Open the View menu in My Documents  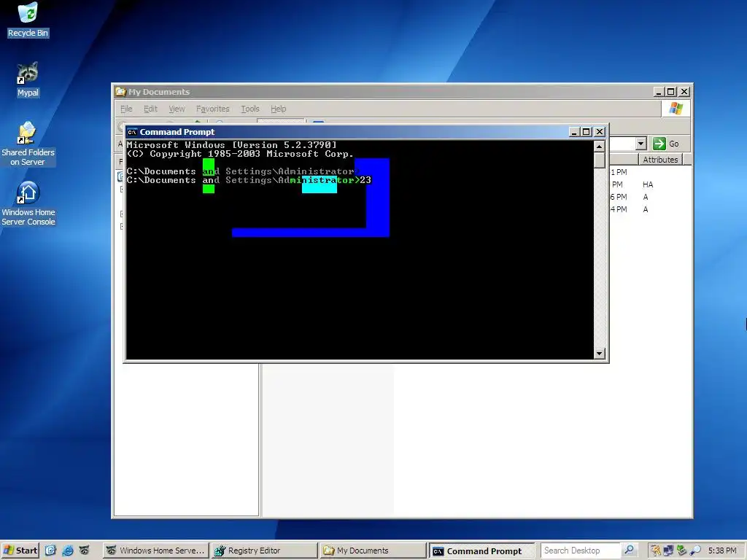177,109
